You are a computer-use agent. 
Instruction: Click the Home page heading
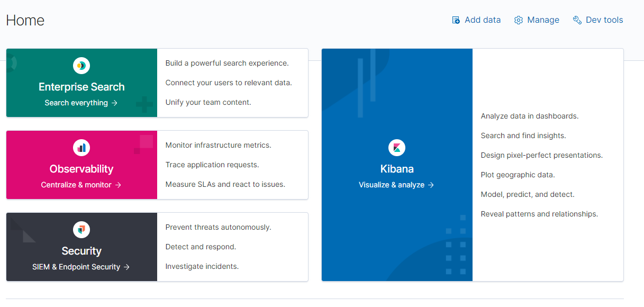point(25,20)
